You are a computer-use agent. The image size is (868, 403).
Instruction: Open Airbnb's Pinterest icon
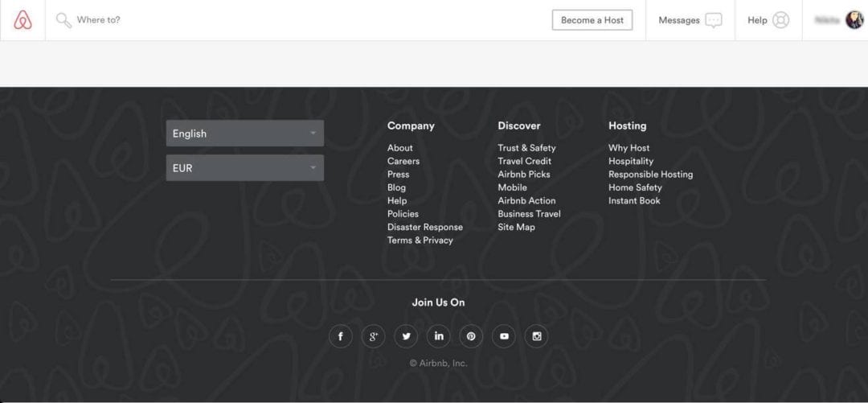pos(471,336)
